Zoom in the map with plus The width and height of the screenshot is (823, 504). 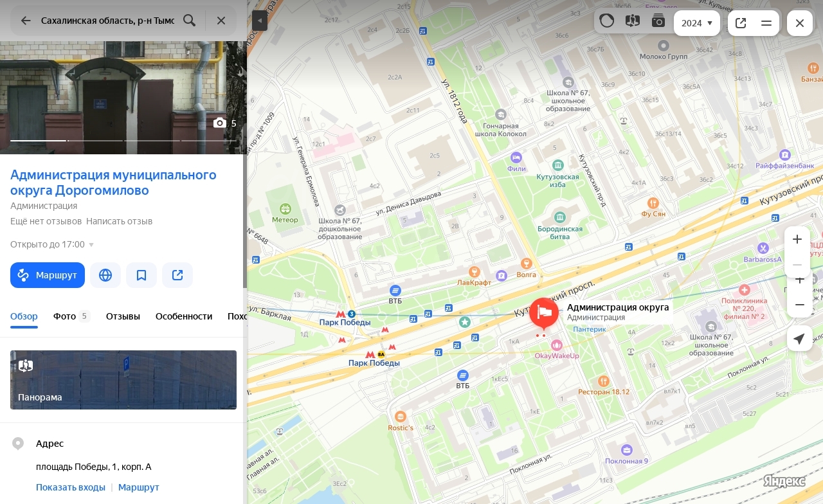click(797, 239)
